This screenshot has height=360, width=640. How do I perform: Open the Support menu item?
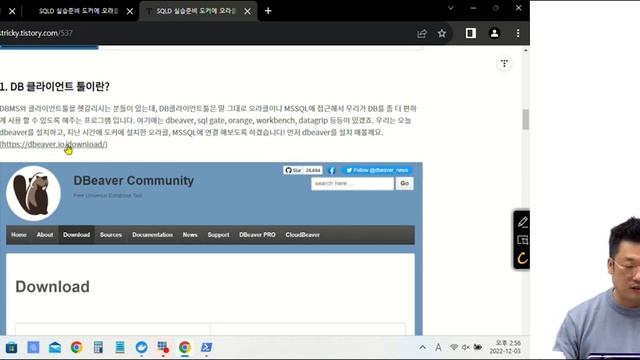(x=218, y=235)
